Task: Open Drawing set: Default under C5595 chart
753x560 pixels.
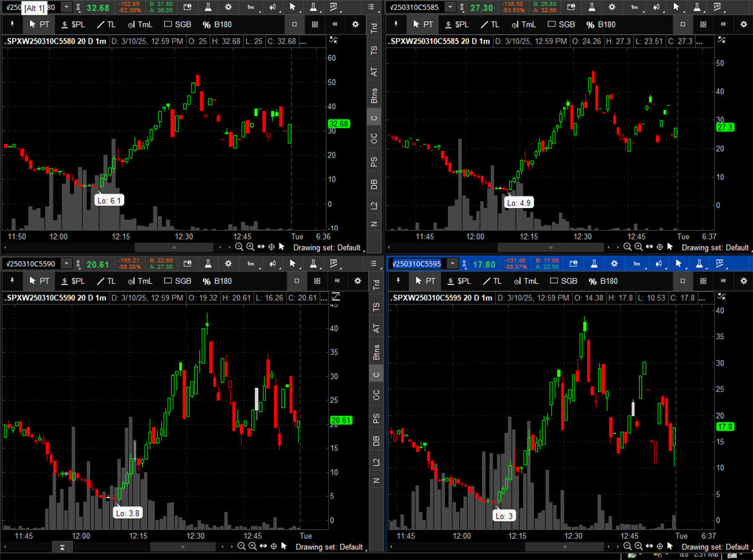Action: (715, 547)
